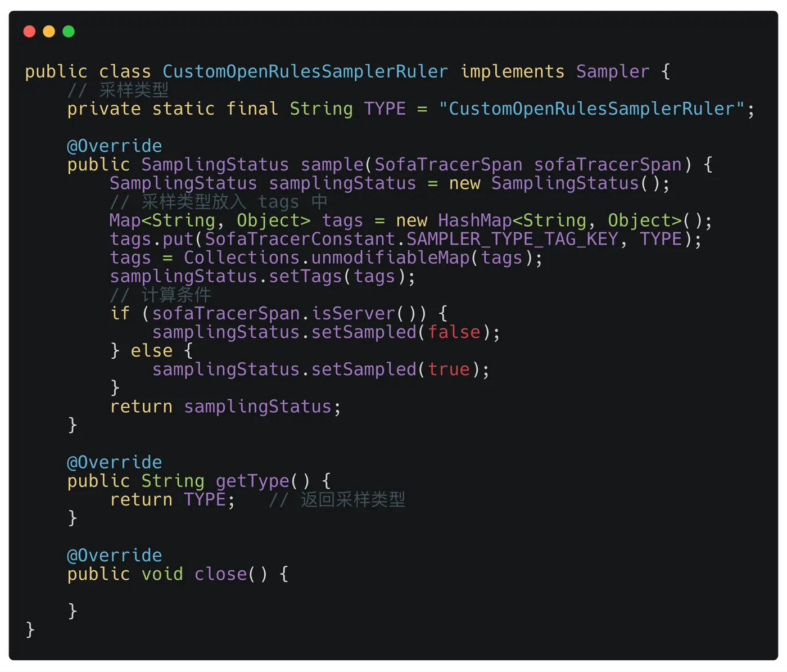Image resolution: width=787 pixels, height=672 pixels.
Task: Click SAMPLER_TYPE_TAG_KEY constant
Action: [512, 239]
